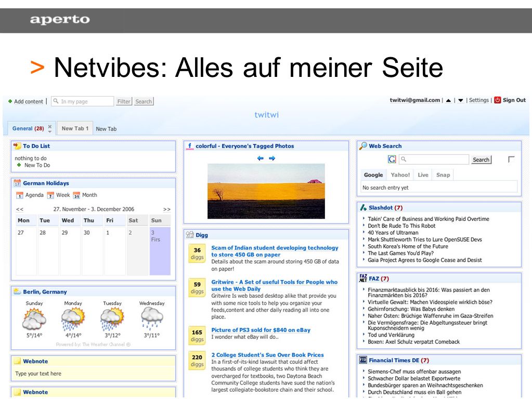Viewport: 532px width, 399px height.
Task: Click the FAZ.NET widget icon
Action: 363,278
